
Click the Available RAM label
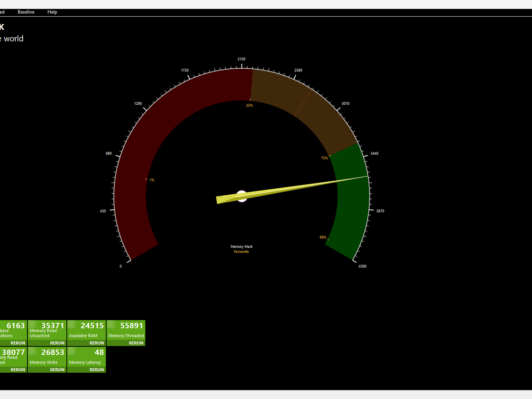tap(83, 336)
